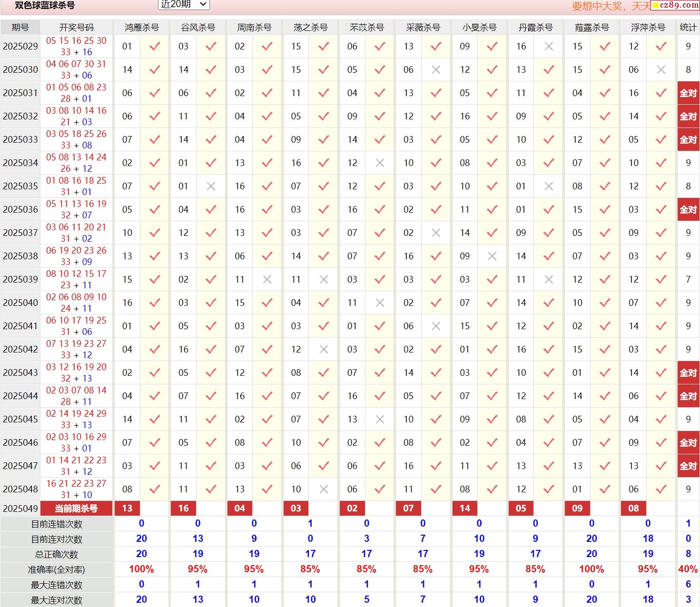Click the 谷风杀号 column header
Viewport: 700px width, 607px height.
point(198,28)
